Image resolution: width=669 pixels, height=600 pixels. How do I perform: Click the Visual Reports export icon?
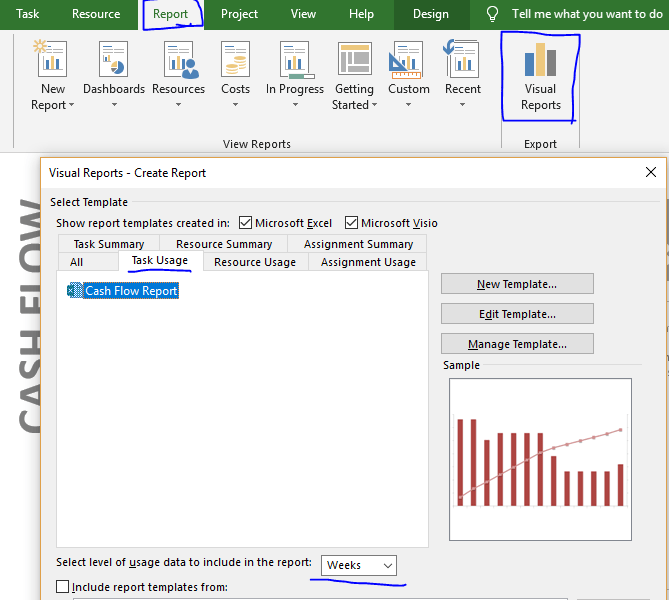[540, 60]
